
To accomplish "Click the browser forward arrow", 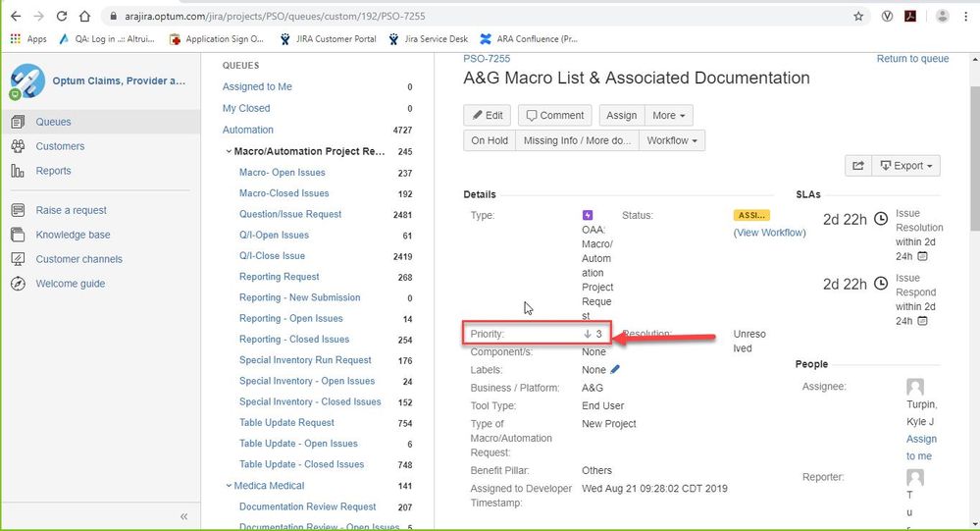I will (39, 17).
